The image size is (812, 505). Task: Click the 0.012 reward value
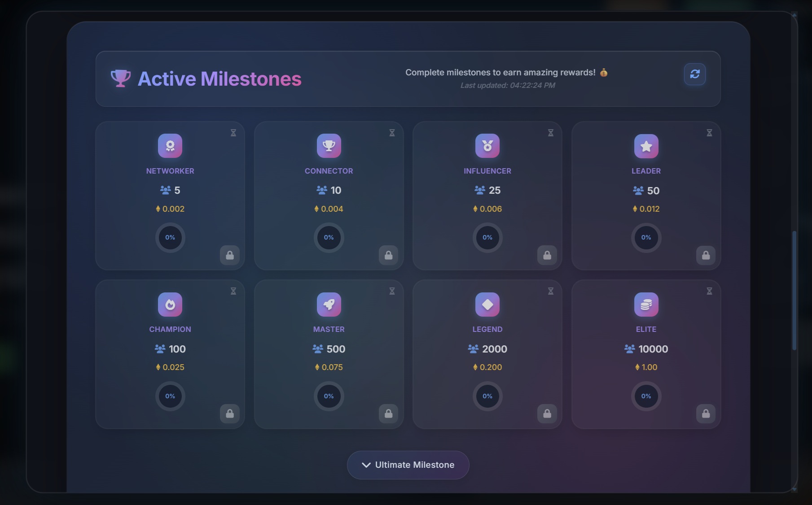pyautogui.click(x=650, y=209)
